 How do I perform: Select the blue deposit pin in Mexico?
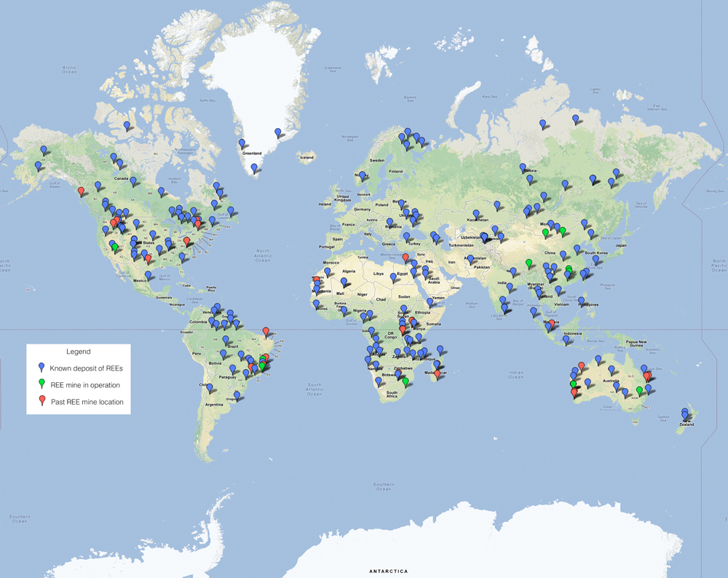pyautogui.click(x=148, y=275)
